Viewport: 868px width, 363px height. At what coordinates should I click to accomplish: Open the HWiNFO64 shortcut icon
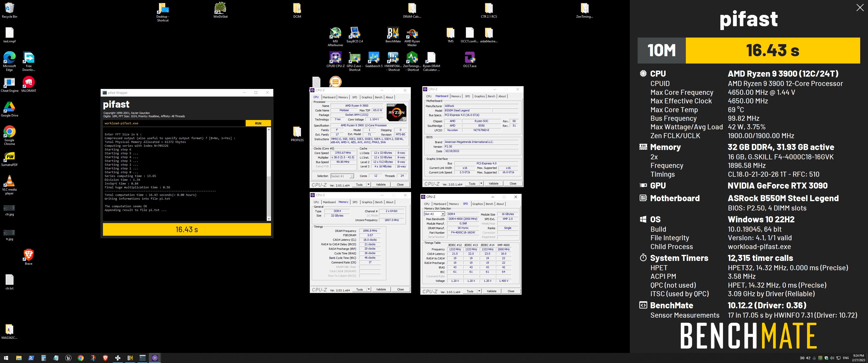[393, 61]
